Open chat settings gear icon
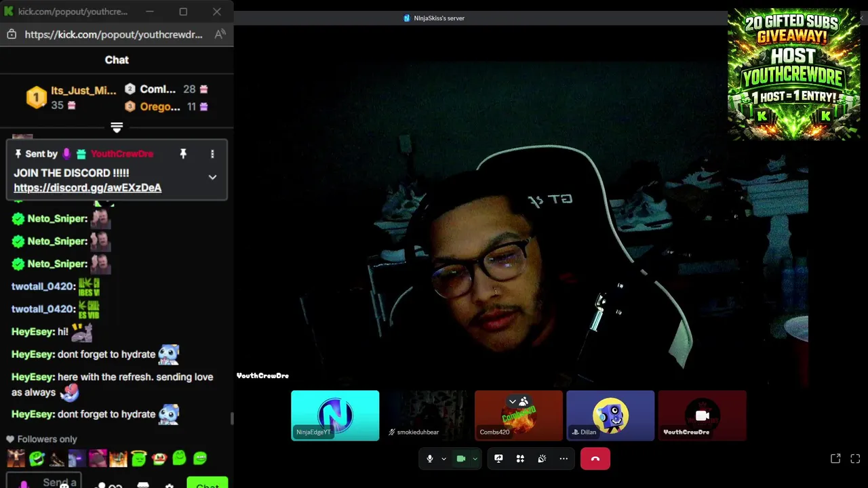868x488 pixels. [170, 485]
